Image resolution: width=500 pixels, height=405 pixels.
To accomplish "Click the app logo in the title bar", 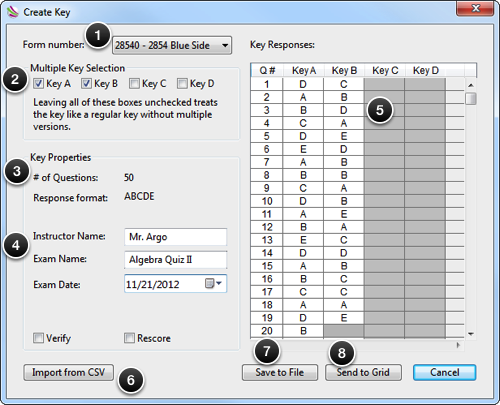I will tap(13, 12).
